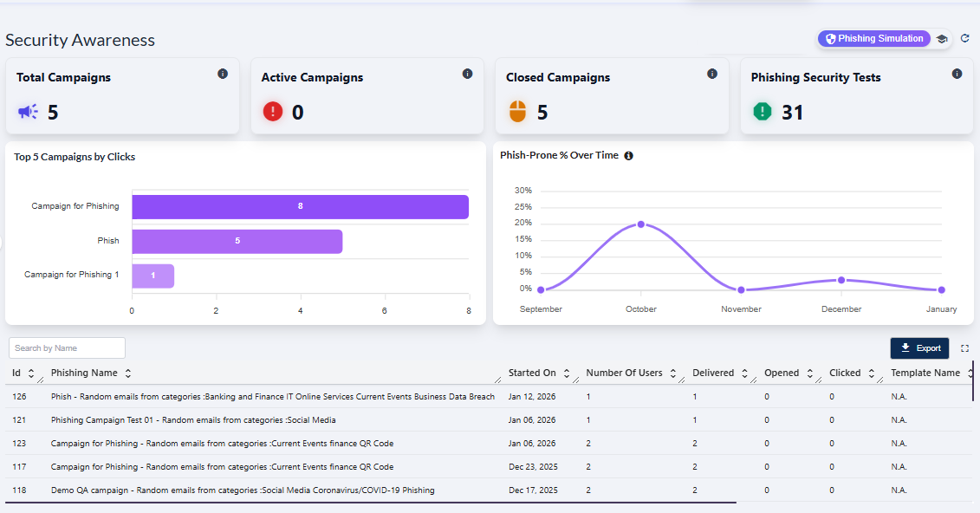This screenshot has width=980, height=513.
Task: Click the red alert icon under Active Campaigns
Action: pyautogui.click(x=271, y=111)
